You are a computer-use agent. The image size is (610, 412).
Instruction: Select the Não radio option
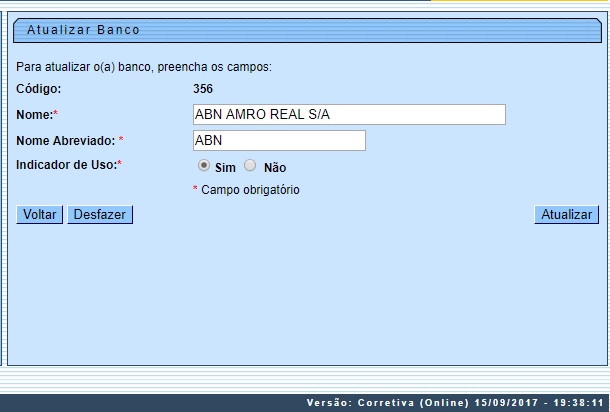coord(250,165)
